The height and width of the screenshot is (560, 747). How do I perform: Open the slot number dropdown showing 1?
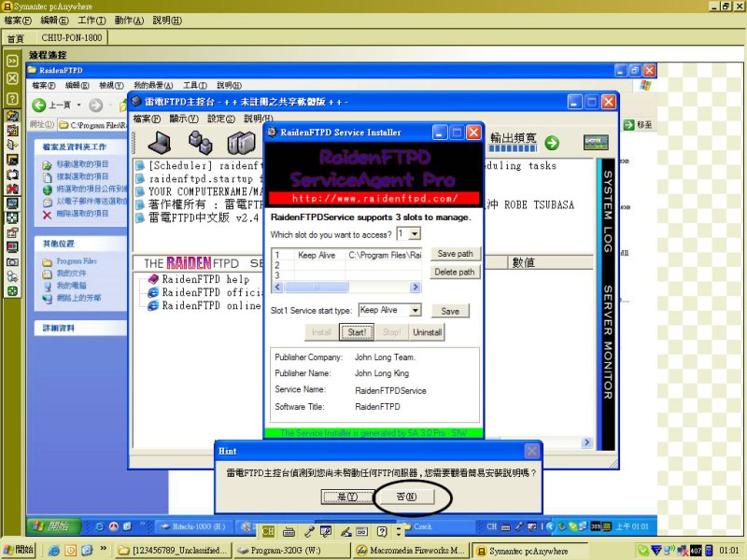415,234
